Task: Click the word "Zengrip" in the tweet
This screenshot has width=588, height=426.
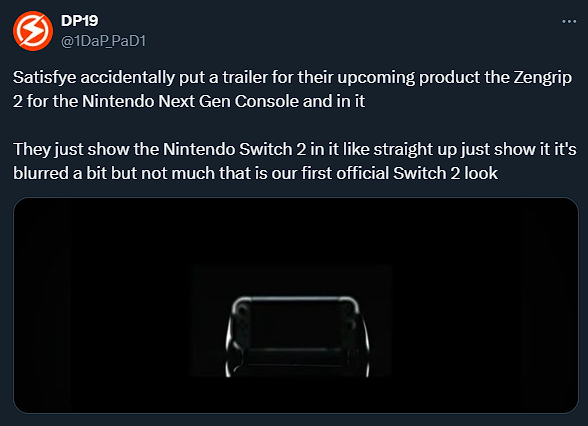Action: [542, 78]
